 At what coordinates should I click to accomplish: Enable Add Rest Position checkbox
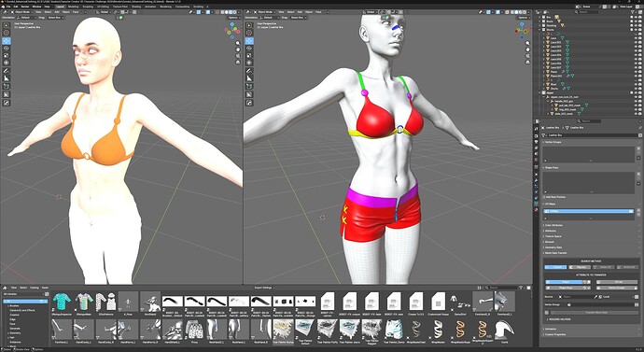[543, 197]
